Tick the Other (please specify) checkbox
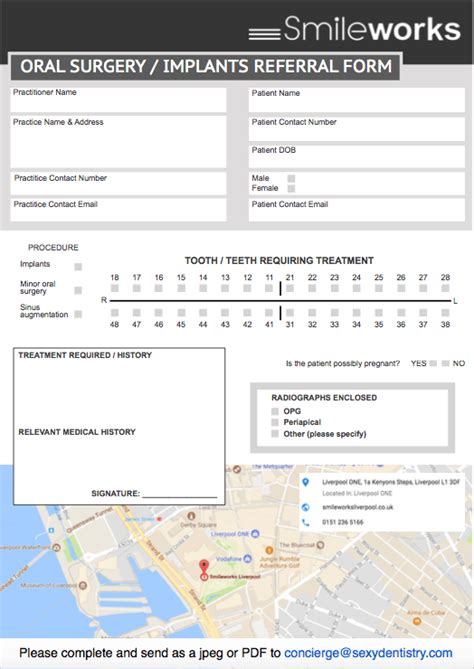Viewport: 474px width, 669px height. coord(275,434)
